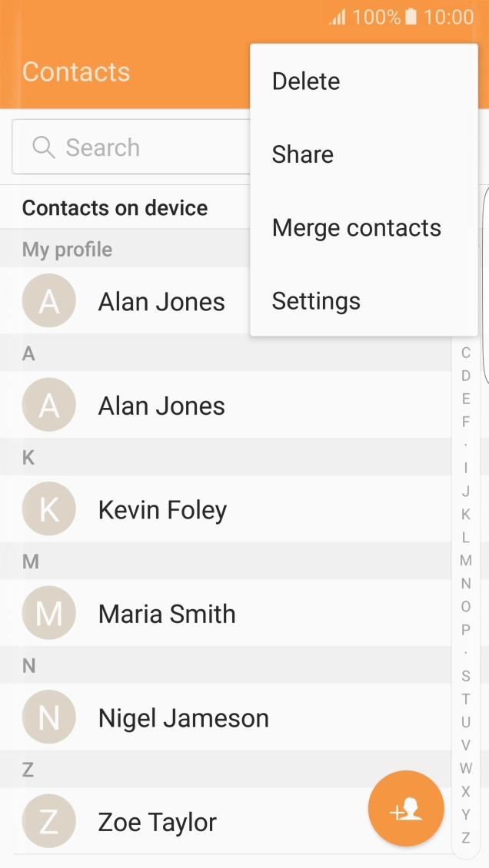Open Merge contacts option
The width and height of the screenshot is (489, 868).
point(356,227)
